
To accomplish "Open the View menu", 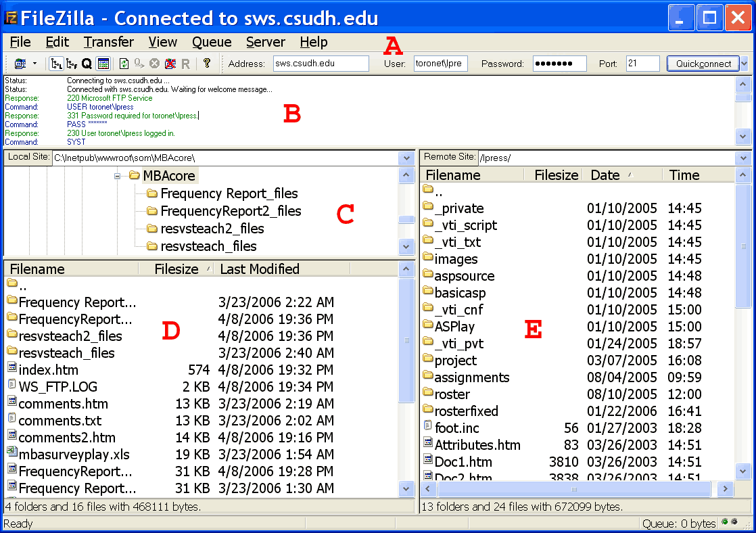I will point(163,42).
